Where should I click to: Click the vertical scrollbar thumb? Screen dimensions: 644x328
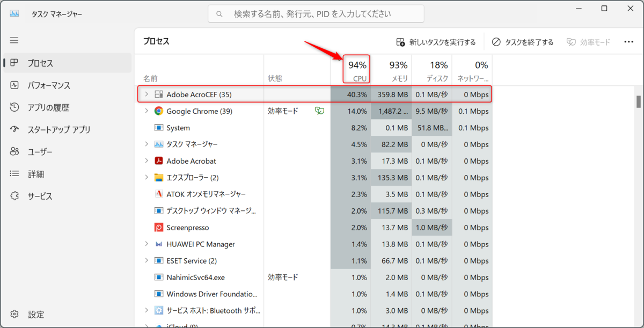click(638, 101)
